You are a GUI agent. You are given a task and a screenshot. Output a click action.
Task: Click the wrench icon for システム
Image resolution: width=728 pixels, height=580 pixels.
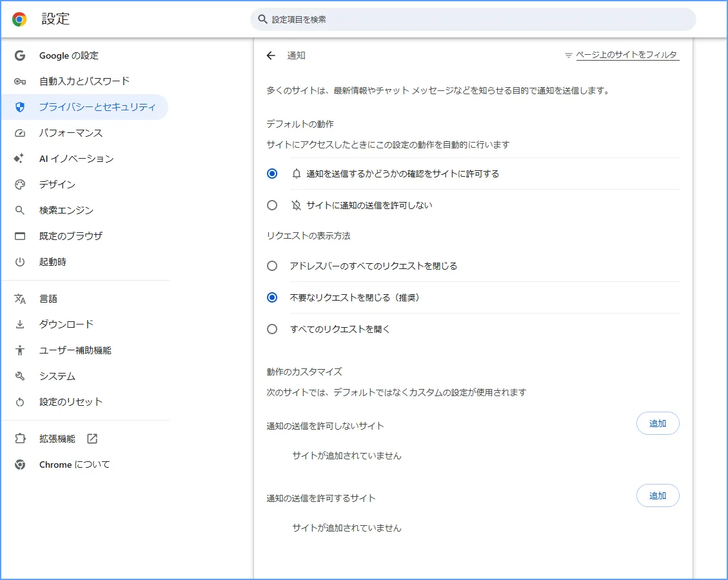pyautogui.click(x=20, y=376)
